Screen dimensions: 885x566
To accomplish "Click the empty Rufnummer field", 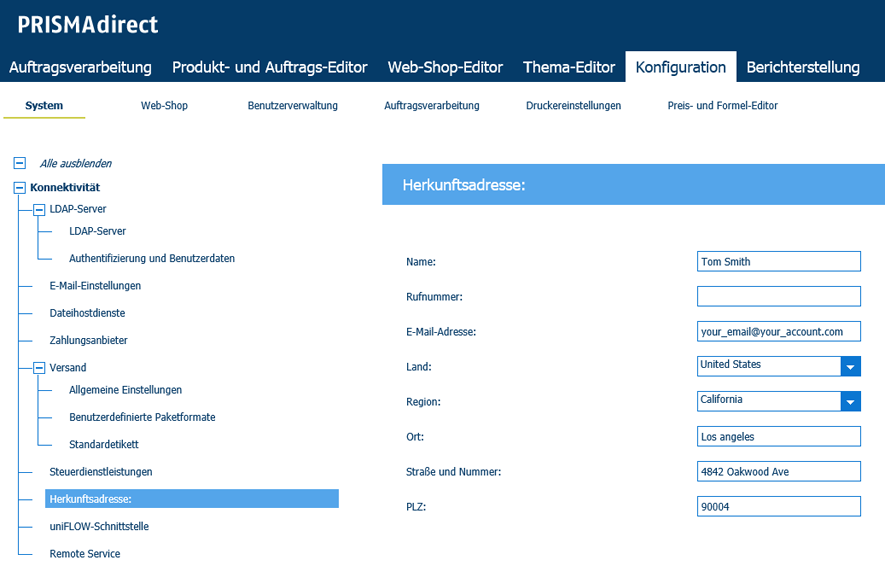I will click(x=778, y=296).
